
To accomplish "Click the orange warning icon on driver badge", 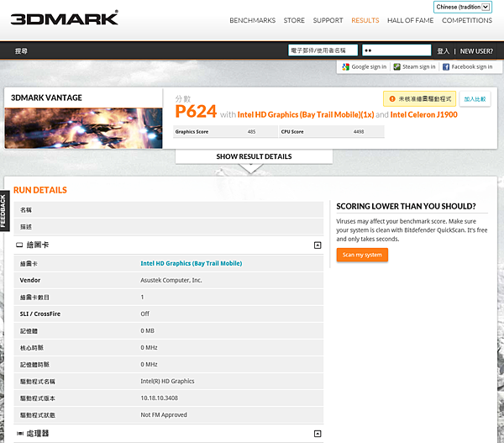I will (392, 98).
